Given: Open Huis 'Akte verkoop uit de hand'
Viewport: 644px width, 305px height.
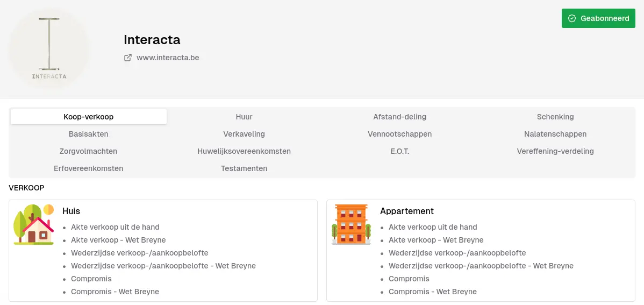Looking at the screenshot, I should (x=115, y=227).
